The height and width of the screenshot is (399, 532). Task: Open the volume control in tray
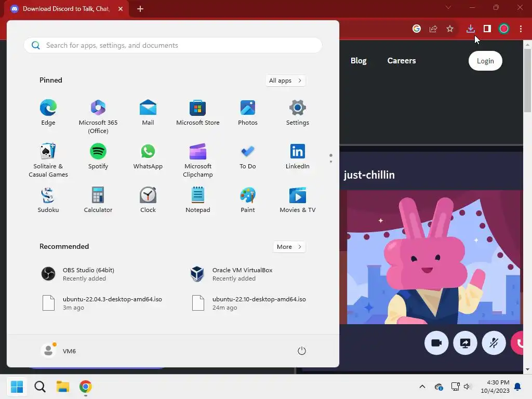(x=468, y=387)
